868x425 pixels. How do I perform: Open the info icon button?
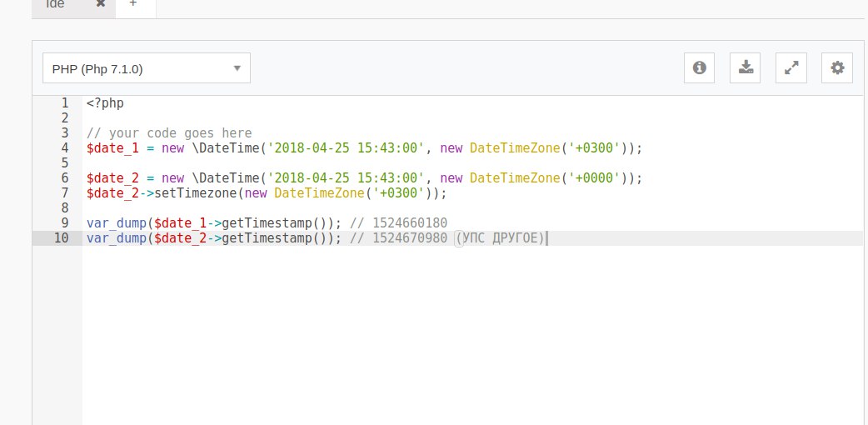coord(699,67)
